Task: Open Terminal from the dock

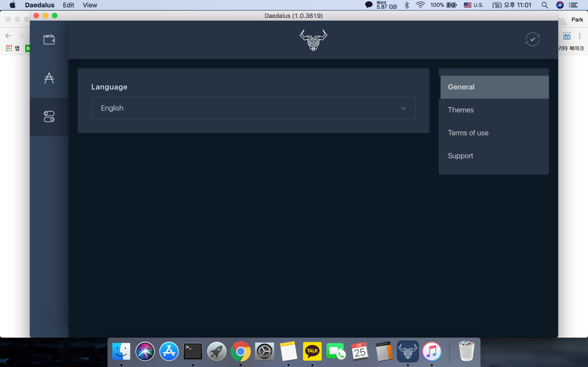Action: [x=193, y=351]
